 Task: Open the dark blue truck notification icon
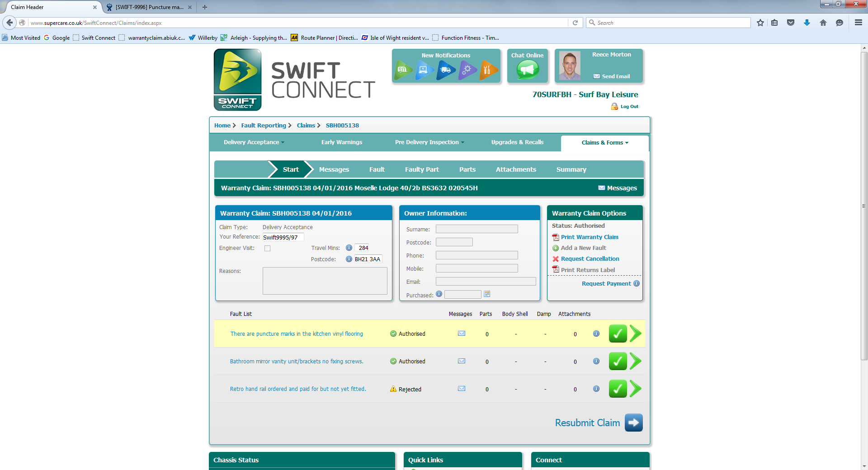pyautogui.click(x=446, y=70)
